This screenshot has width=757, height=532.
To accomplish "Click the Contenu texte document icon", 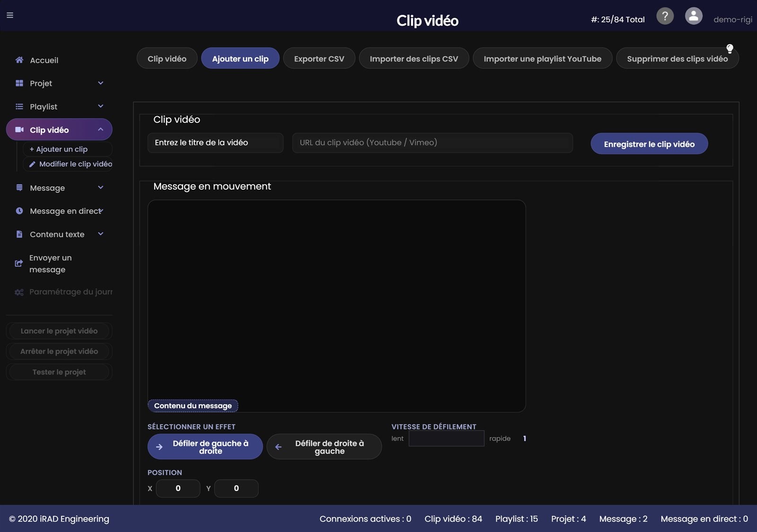I will point(19,234).
